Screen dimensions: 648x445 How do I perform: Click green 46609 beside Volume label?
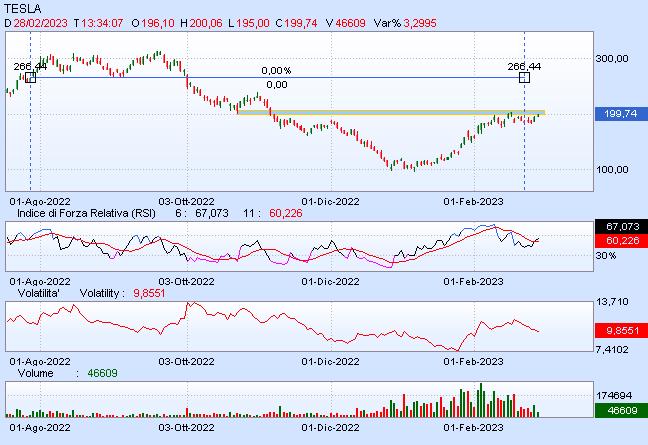(102, 374)
